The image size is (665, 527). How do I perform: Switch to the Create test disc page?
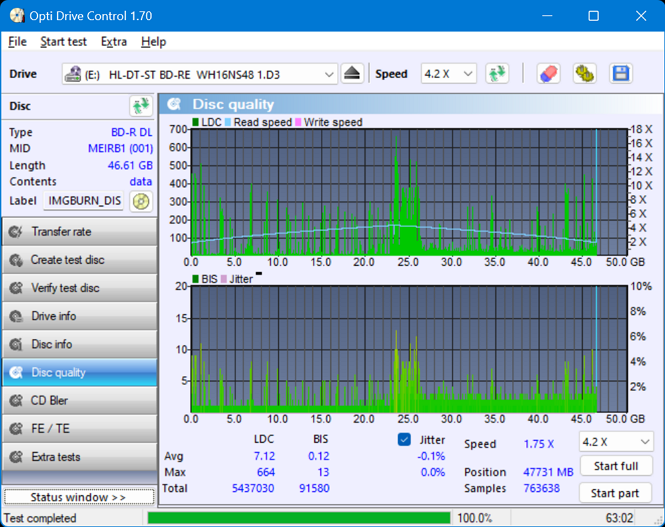(x=79, y=260)
